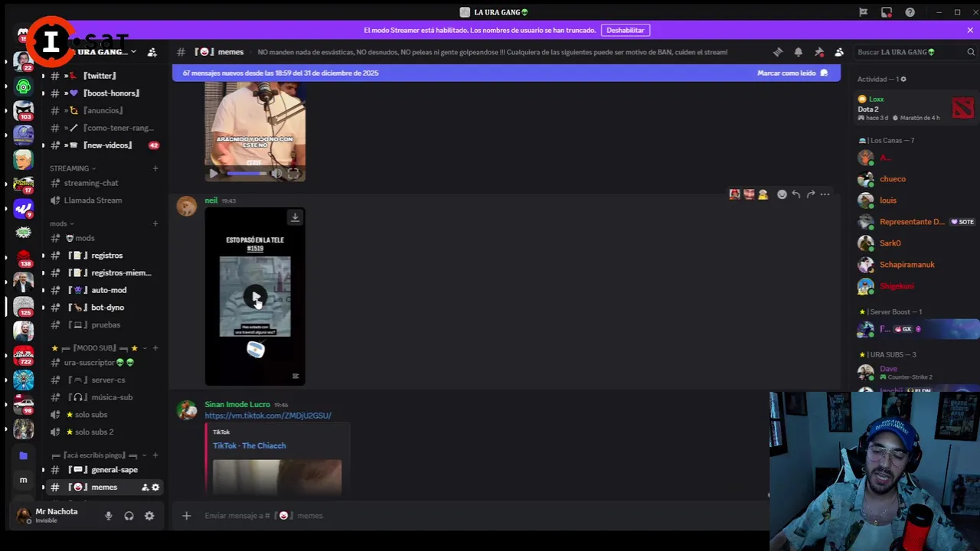Toggle headphone deafen in user panel
The width and height of the screenshot is (980, 551).
129,516
